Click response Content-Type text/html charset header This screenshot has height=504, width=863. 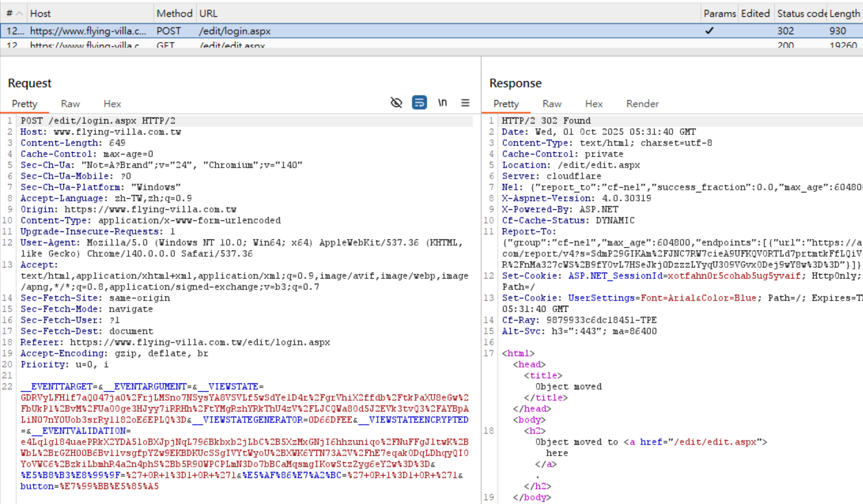click(607, 143)
